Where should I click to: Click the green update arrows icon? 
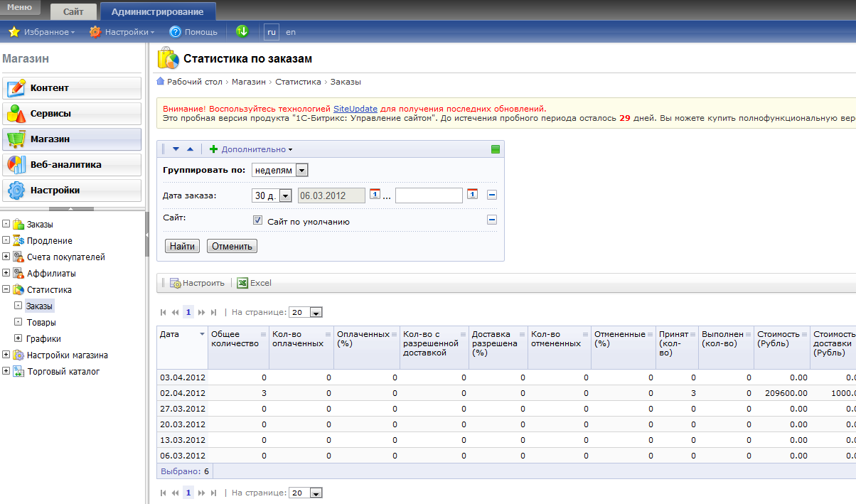[242, 31]
